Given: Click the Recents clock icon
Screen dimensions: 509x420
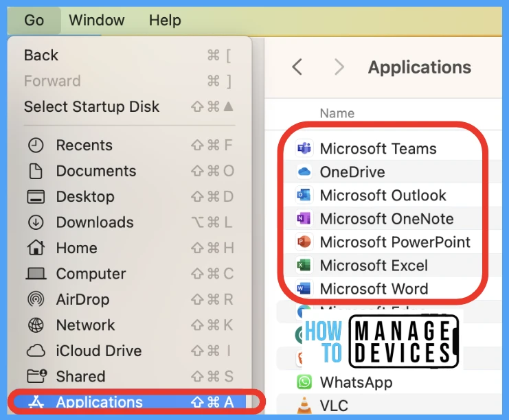Looking at the screenshot, I should (36, 145).
